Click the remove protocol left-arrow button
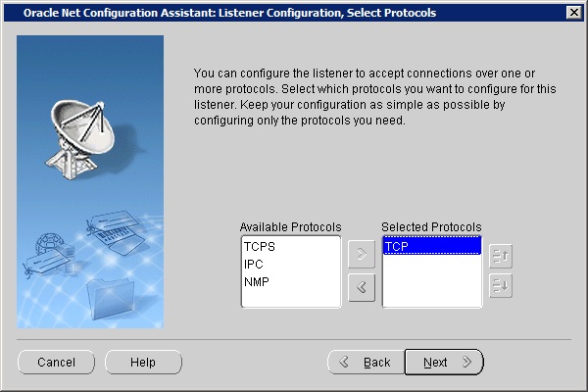588x392 pixels. tap(362, 288)
